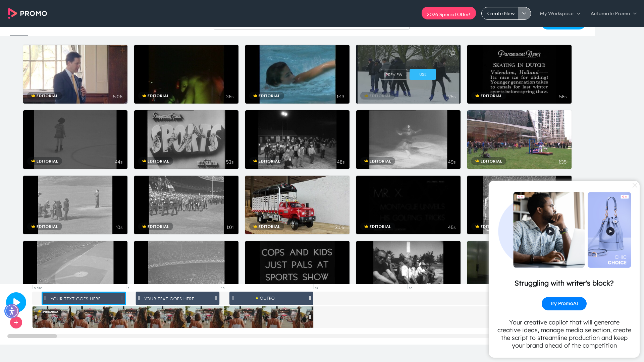Open the My Workspace menu
Screen dimensions: 644x362
[560, 13]
